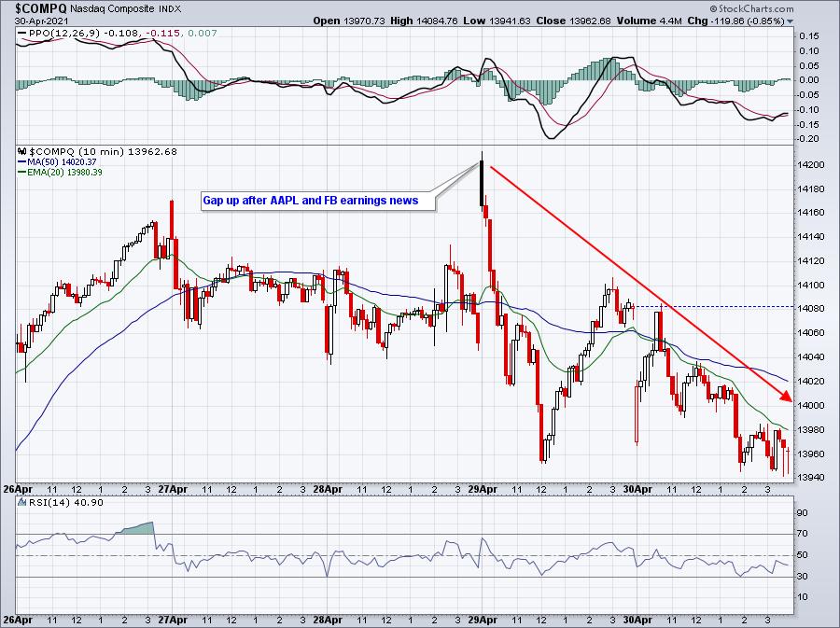The width and height of the screenshot is (840, 628).
Task: Expand the dropdown arrow beside Chg value
Action: (791, 21)
